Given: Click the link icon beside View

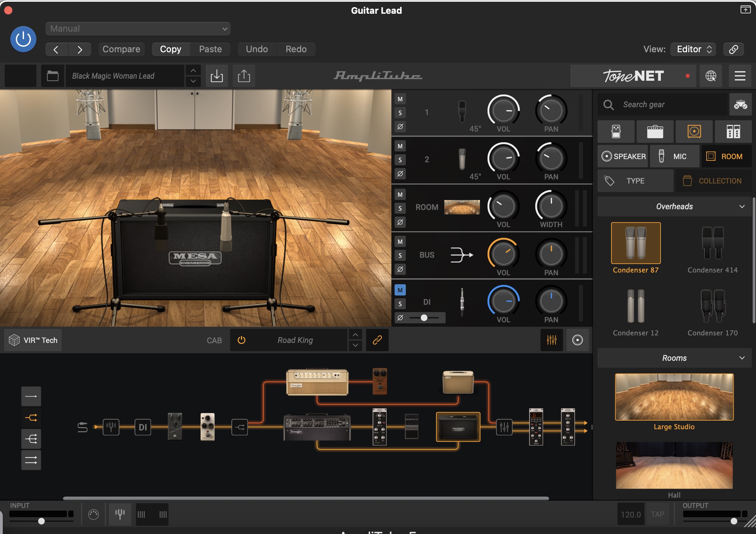Looking at the screenshot, I should tap(733, 49).
